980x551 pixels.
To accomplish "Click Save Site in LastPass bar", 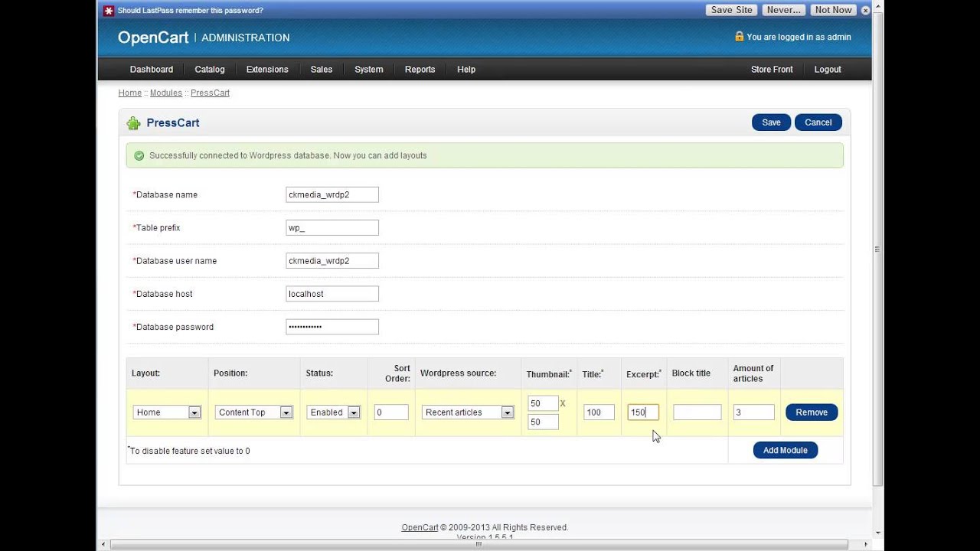I will click(x=731, y=10).
